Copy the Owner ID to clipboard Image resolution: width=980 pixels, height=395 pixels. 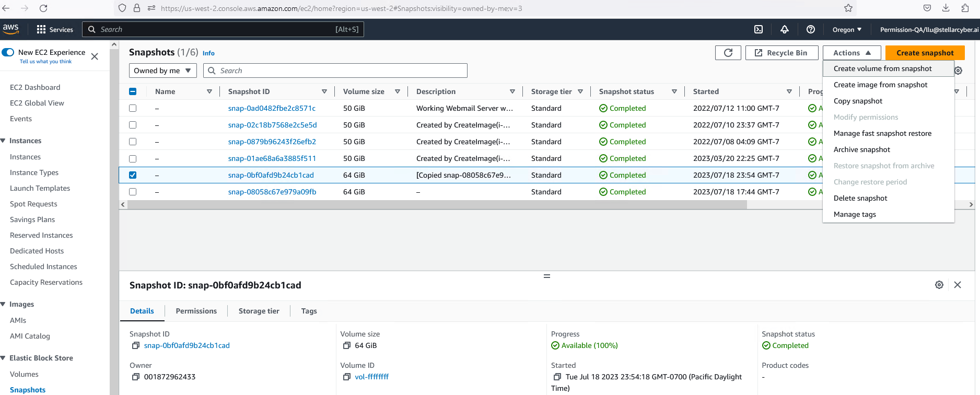(x=136, y=377)
